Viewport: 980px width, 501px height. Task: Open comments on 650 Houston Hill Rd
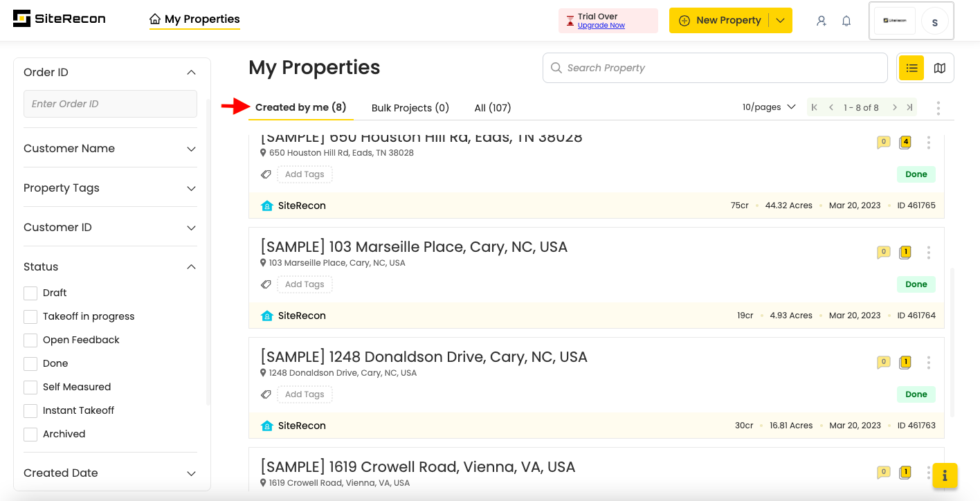[883, 143]
